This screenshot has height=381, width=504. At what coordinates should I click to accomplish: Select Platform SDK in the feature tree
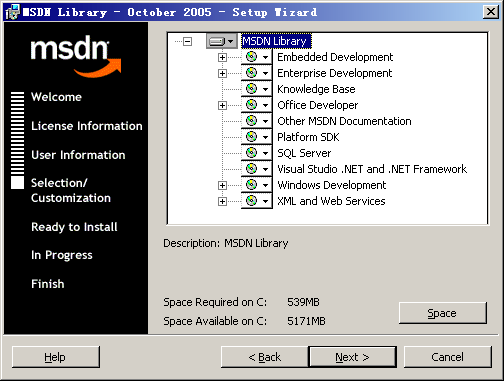click(x=308, y=137)
